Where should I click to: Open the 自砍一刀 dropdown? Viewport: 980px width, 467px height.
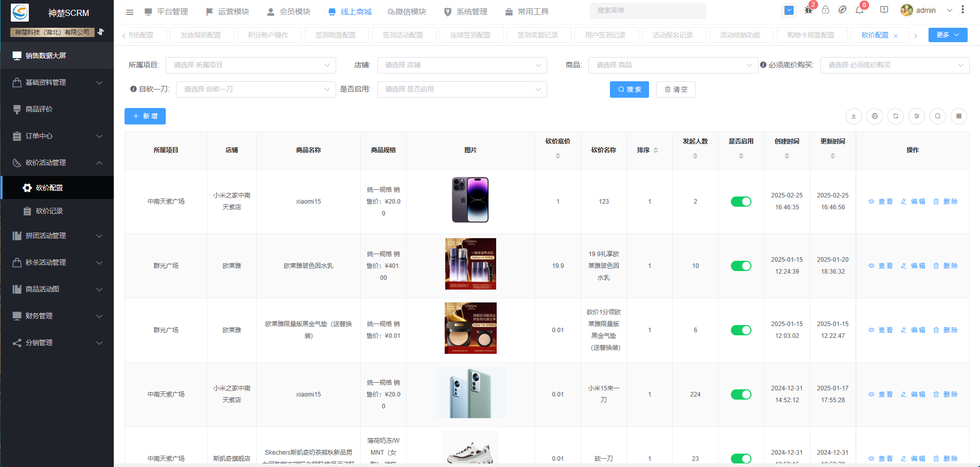(x=256, y=89)
